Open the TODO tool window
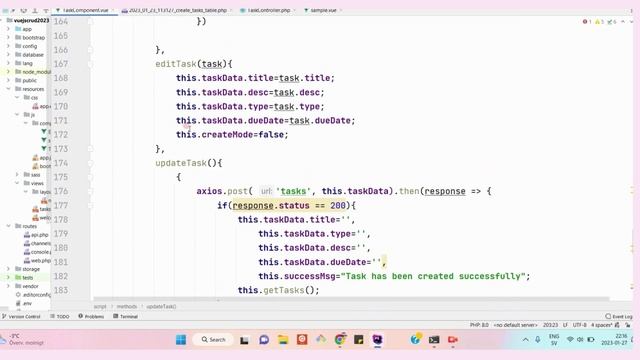The height and width of the screenshot is (360, 640). 60,316
